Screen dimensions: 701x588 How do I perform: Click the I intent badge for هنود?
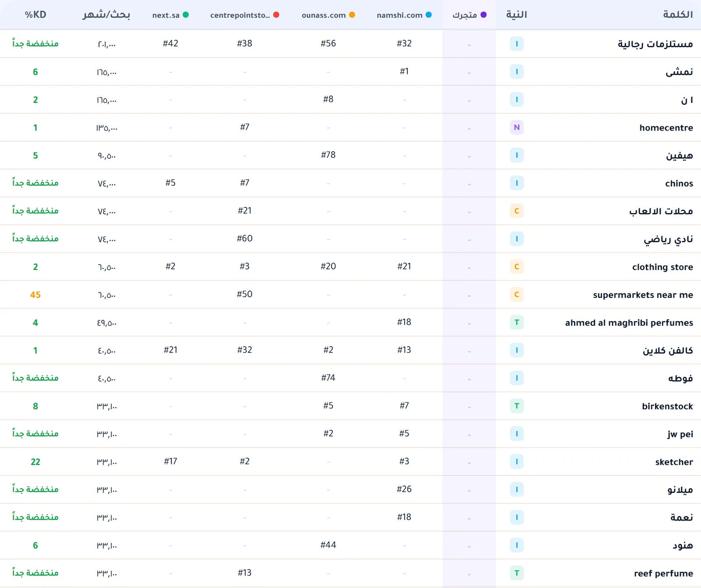517,545
